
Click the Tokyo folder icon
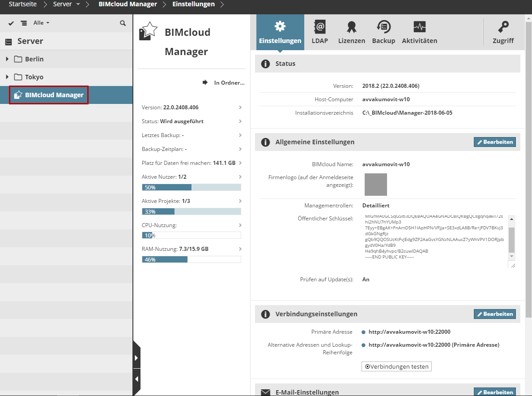[18, 77]
